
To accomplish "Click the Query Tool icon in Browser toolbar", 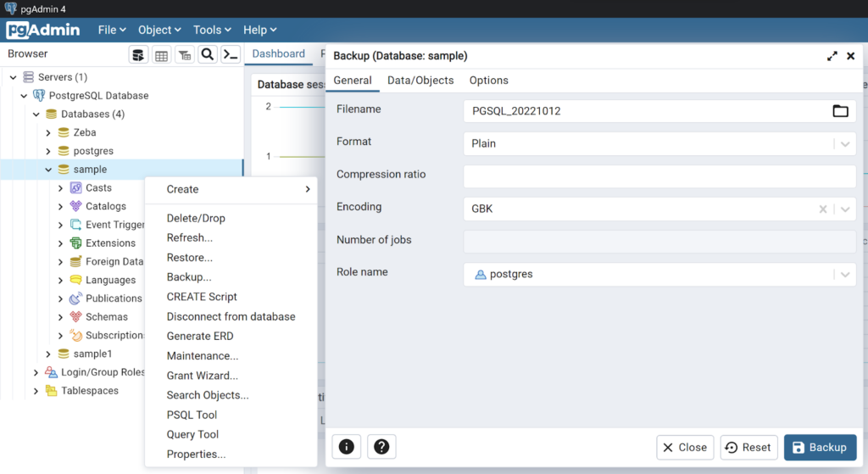I will (138, 55).
